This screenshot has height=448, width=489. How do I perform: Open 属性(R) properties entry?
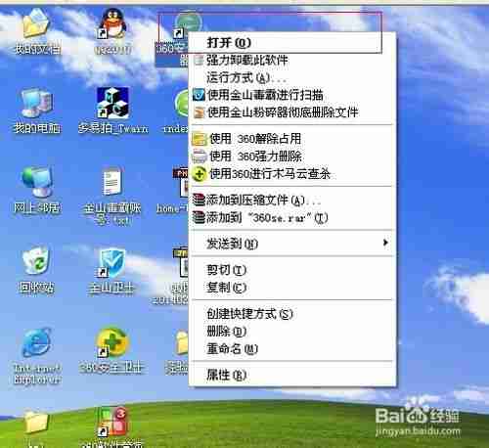[292, 375]
